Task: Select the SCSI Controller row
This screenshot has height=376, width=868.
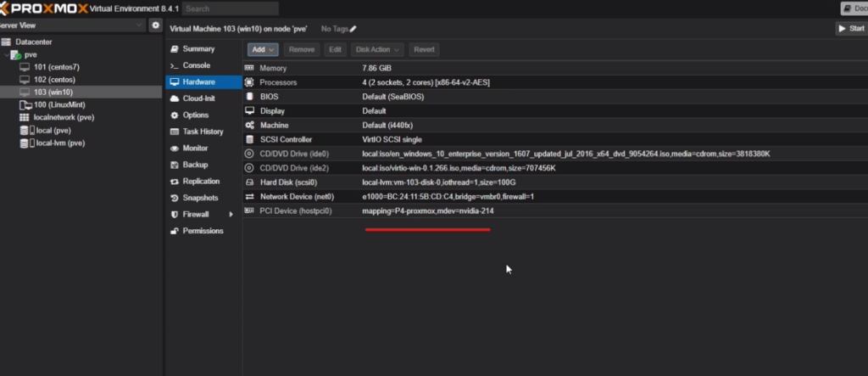Action: coord(555,140)
